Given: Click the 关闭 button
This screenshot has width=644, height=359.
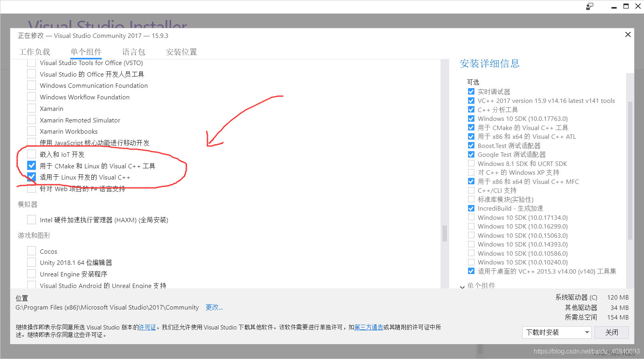Looking at the screenshot, I should click(611, 332).
